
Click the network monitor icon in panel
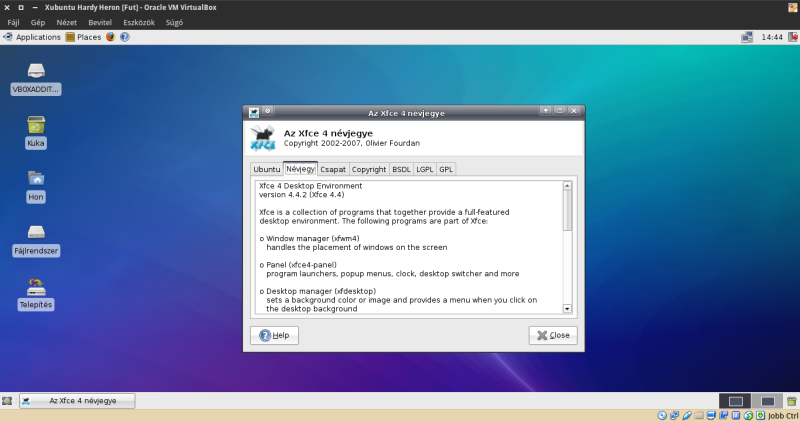(x=747, y=37)
